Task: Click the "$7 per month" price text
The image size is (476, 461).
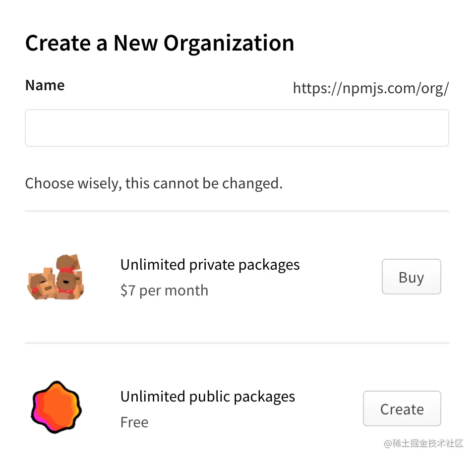Action: pyautogui.click(x=164, y=290)
